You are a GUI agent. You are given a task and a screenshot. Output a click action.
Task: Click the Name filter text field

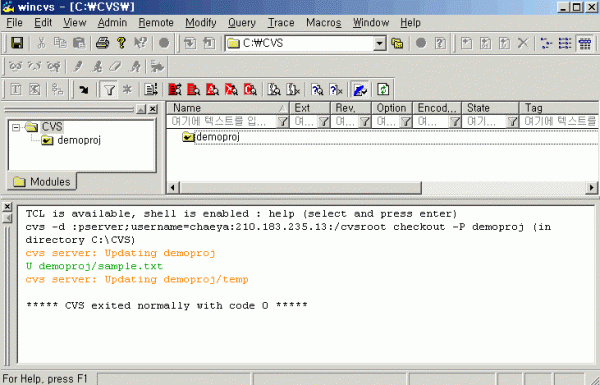click(222, 121)
